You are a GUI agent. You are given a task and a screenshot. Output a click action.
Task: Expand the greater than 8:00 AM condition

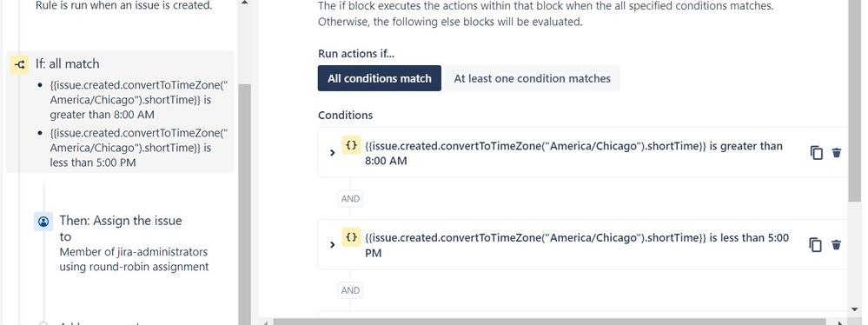(332, 153)
